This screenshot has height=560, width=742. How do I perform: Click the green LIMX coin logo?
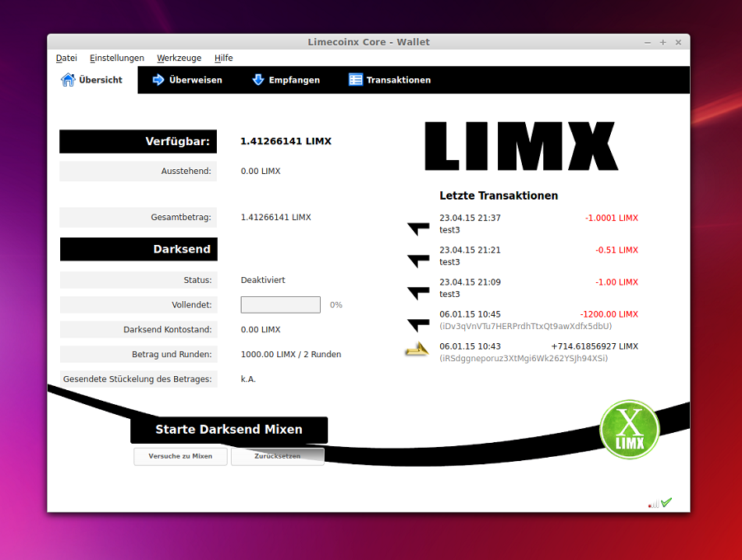coord(629,430)
